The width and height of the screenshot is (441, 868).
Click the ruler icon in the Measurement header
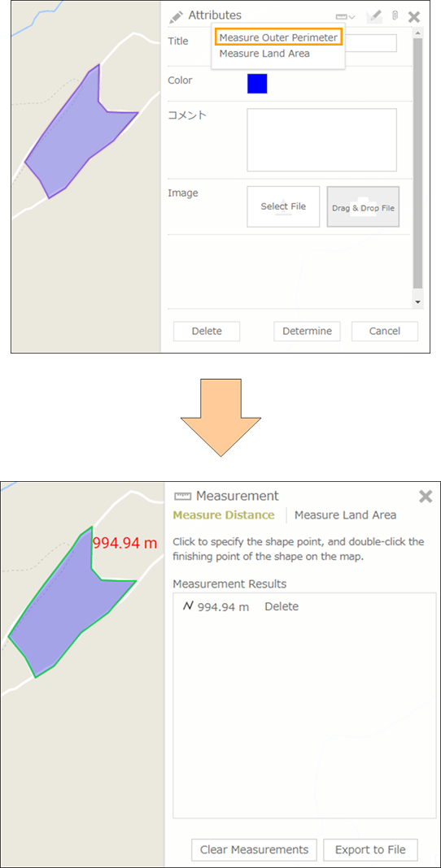point(181,496)
